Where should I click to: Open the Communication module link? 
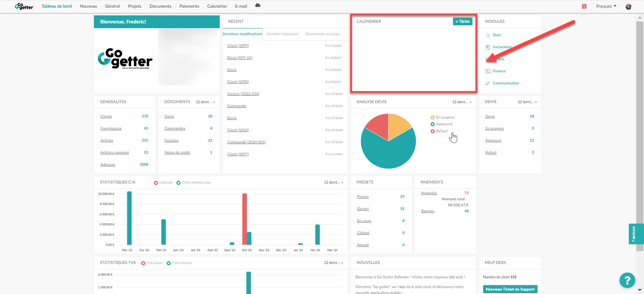pos(506,83)
